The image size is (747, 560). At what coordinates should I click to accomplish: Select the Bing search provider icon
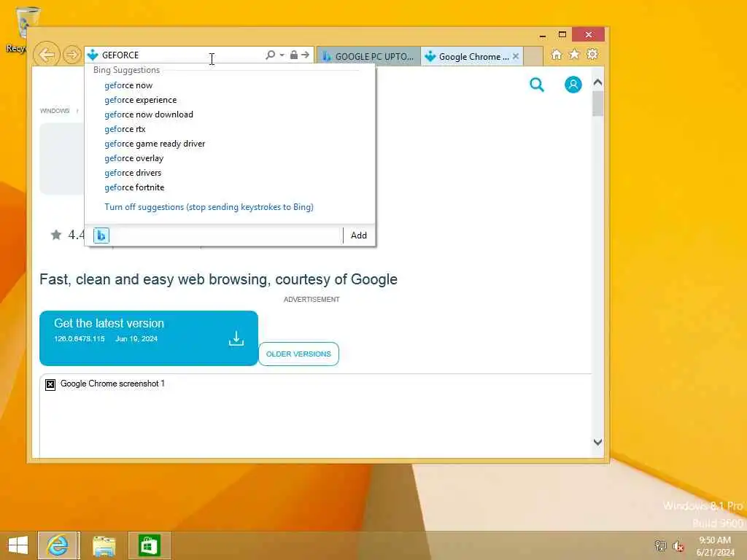(x=101, y=236)
